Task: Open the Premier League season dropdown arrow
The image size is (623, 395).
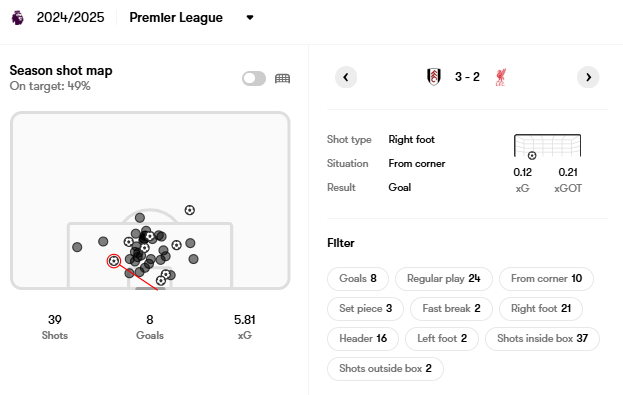Action: pos(250,17)
